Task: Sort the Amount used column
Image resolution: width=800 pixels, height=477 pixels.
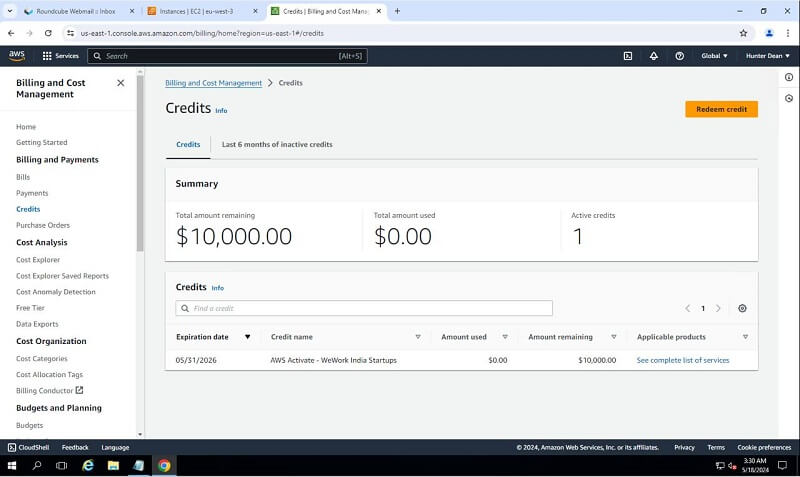Action: [505, 337]
